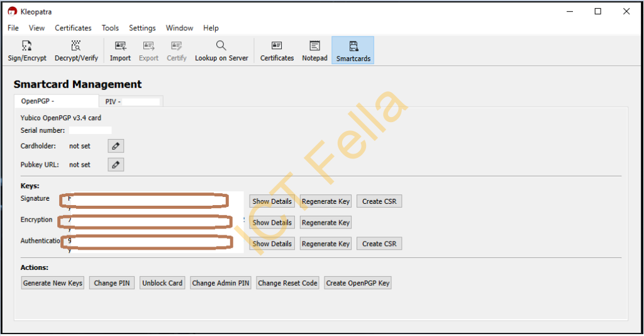The width and height of the screenshot is (644, 336).
Task: Click the 'Smartcard Management' heading
Action: pos(77,84)
